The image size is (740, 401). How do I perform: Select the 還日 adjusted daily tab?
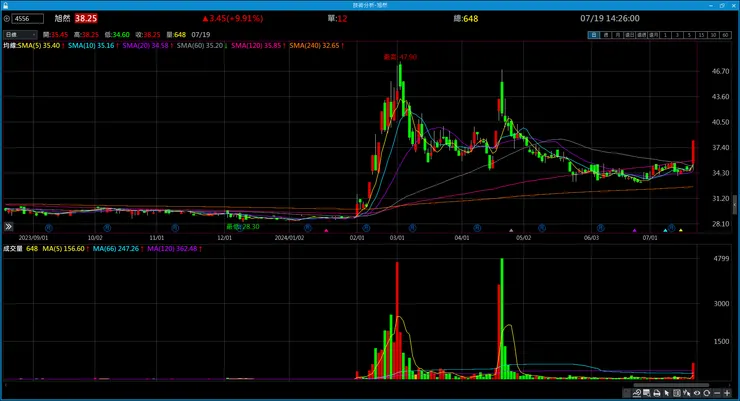pos(630,35)
